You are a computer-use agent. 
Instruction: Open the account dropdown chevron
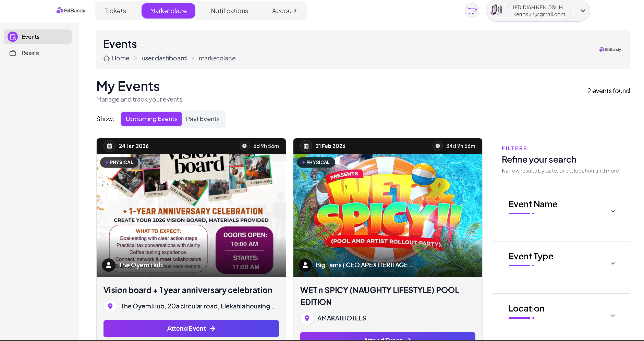pos(583,11)
